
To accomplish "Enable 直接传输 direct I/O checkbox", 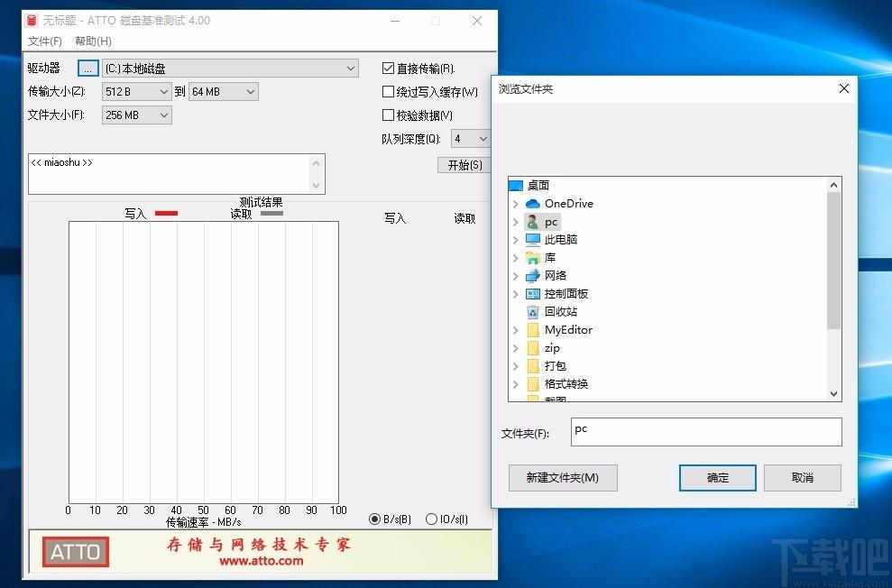I will [388, 69].
